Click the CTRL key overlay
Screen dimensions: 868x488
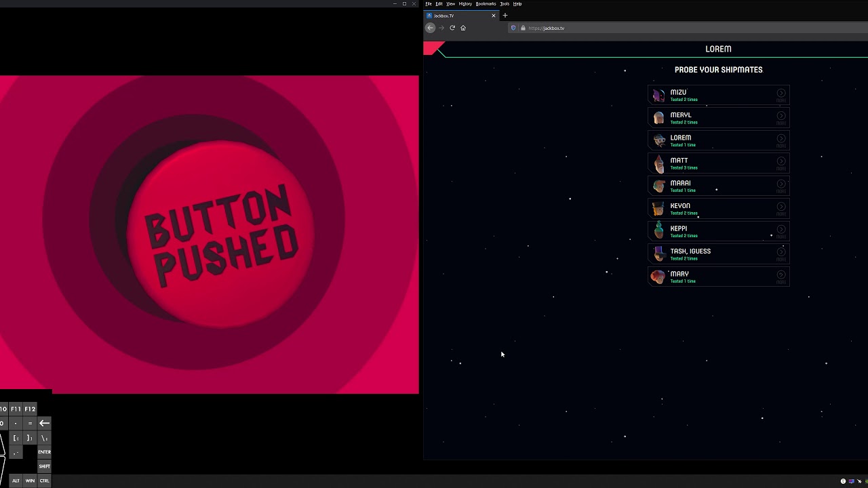pyautogui.click(x=44, y=481)
